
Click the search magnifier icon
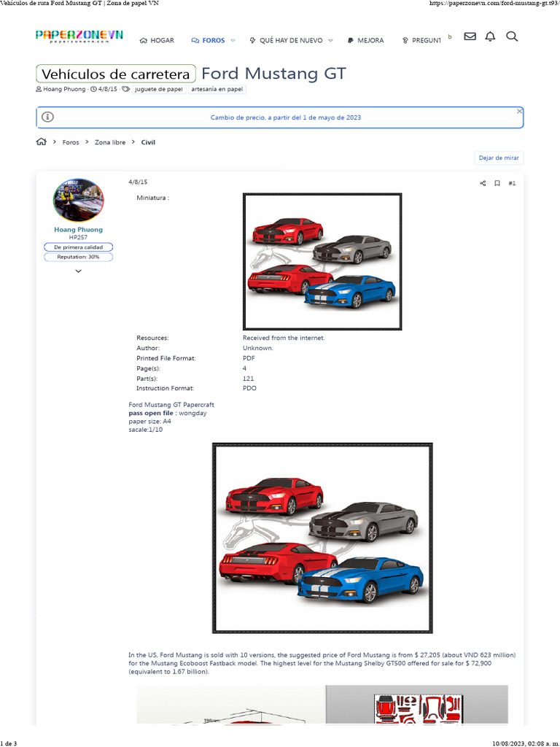[x=512, y=36]
